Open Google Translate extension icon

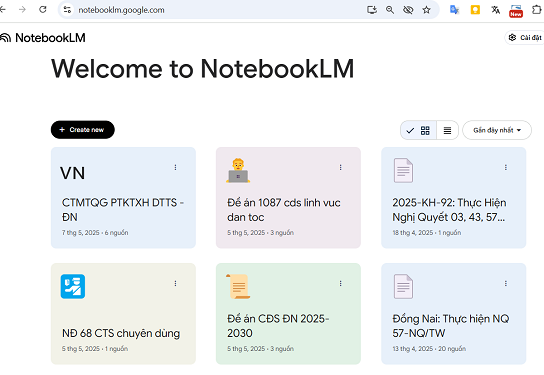click(454, 10)
